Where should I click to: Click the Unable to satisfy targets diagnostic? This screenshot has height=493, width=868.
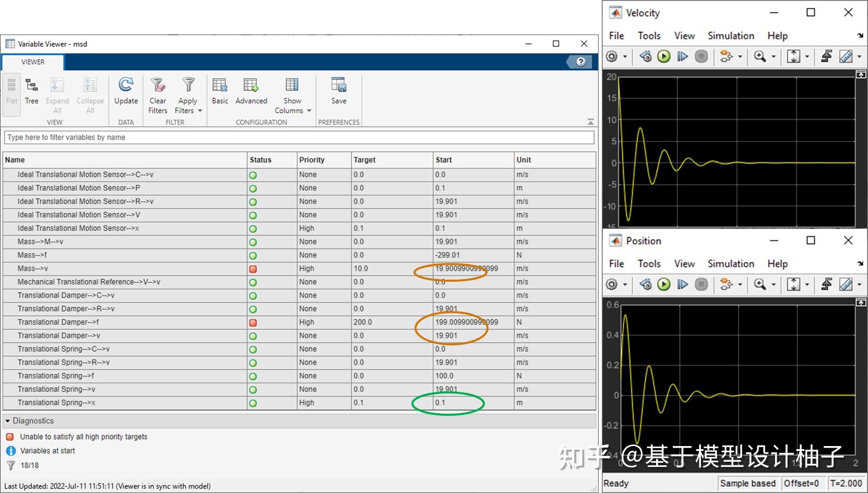(83, 436)
